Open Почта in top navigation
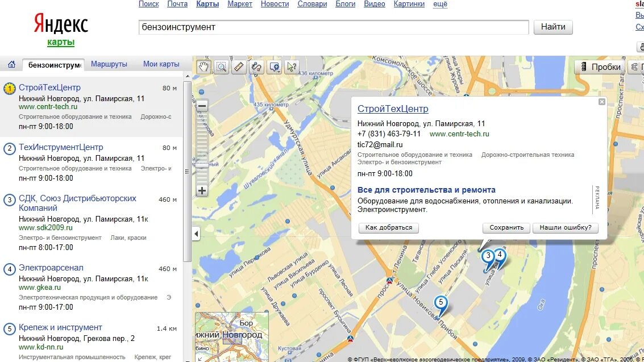 point(177,3)
